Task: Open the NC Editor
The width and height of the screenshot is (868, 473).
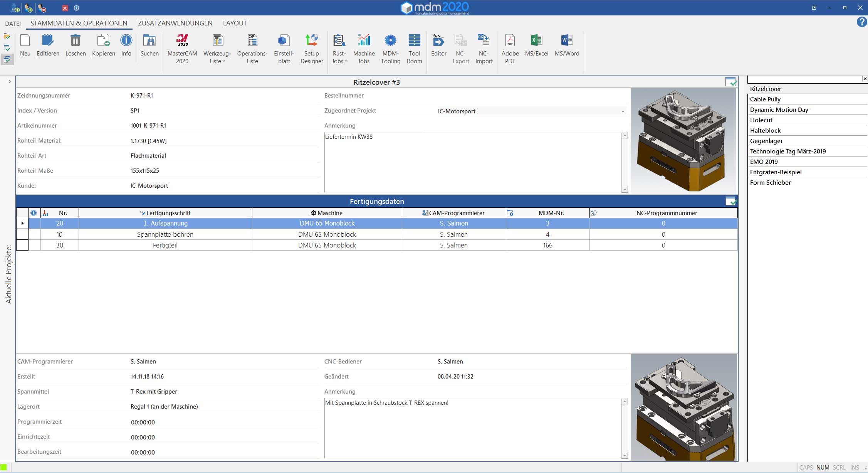Action: (438, 45)
